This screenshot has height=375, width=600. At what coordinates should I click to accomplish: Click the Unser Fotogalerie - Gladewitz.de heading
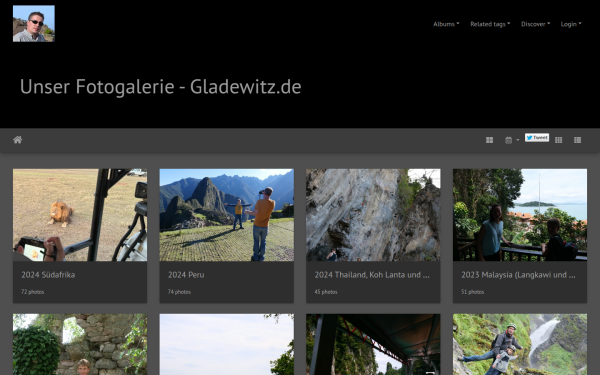161,87
